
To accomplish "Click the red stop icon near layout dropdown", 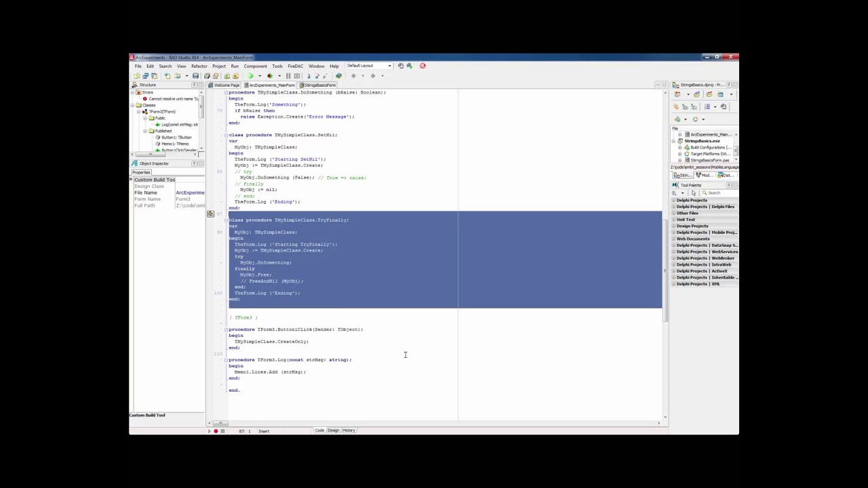I will (422, 66).
